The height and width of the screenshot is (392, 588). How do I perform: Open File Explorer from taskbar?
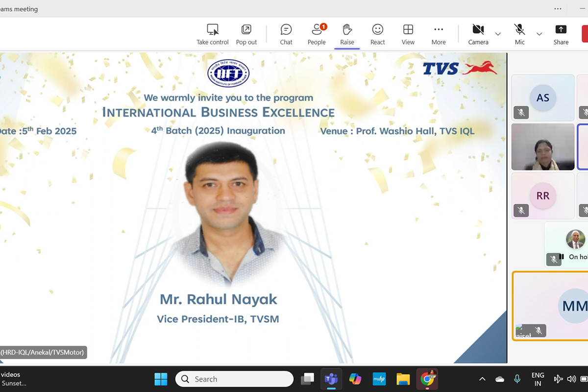click(x=403, y=379)
